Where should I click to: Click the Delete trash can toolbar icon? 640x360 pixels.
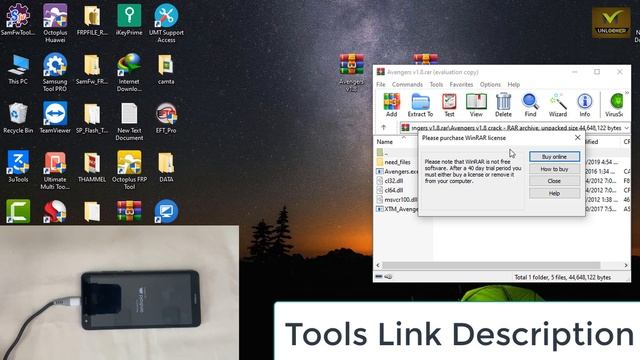click(x=503, y=105)
